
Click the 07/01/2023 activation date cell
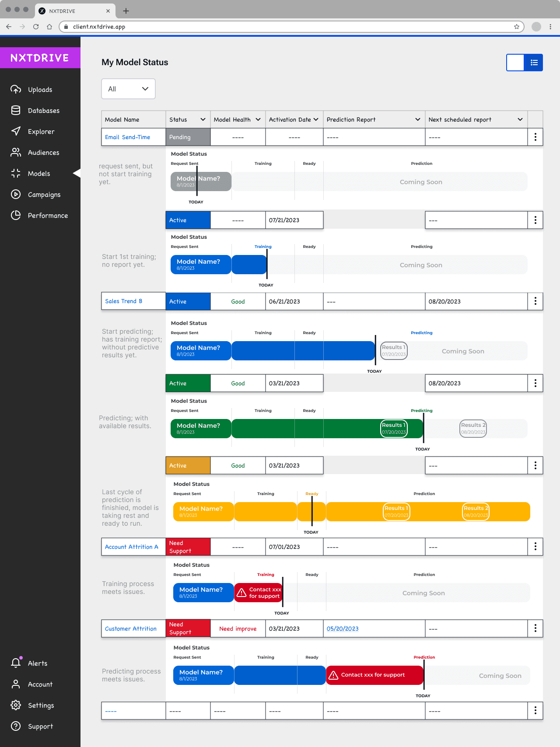pyautogui.click(x=294, y=547)
